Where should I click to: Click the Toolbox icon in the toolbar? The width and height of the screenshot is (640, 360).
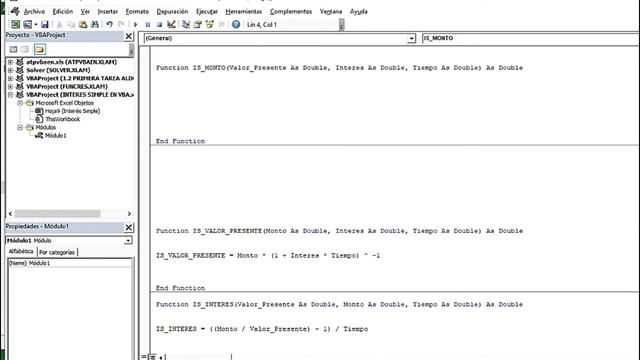tap(221, 24)
